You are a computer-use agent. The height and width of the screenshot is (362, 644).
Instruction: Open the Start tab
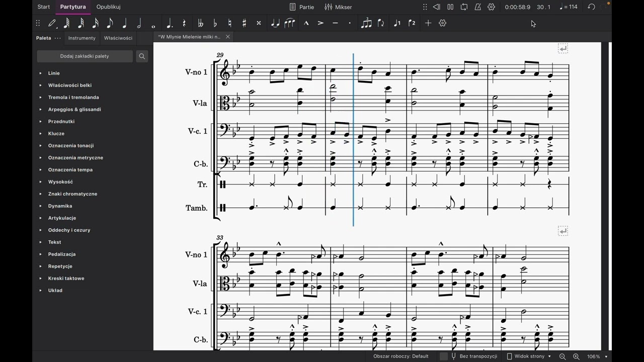point(44,7)
